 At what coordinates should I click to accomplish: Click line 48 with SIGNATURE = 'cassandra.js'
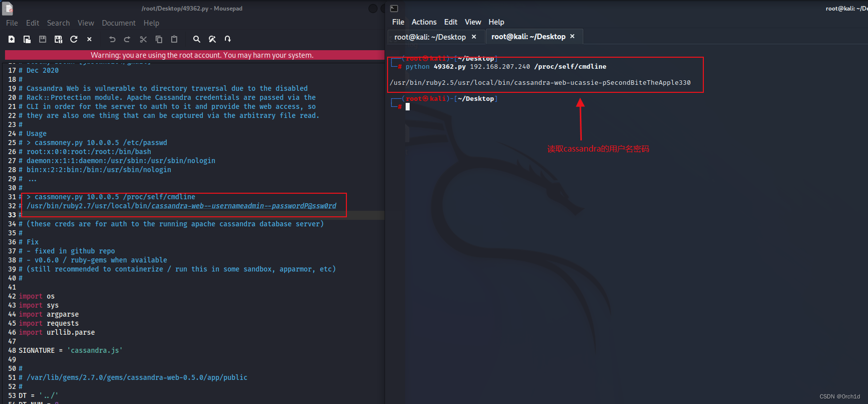tap(71, 350)
